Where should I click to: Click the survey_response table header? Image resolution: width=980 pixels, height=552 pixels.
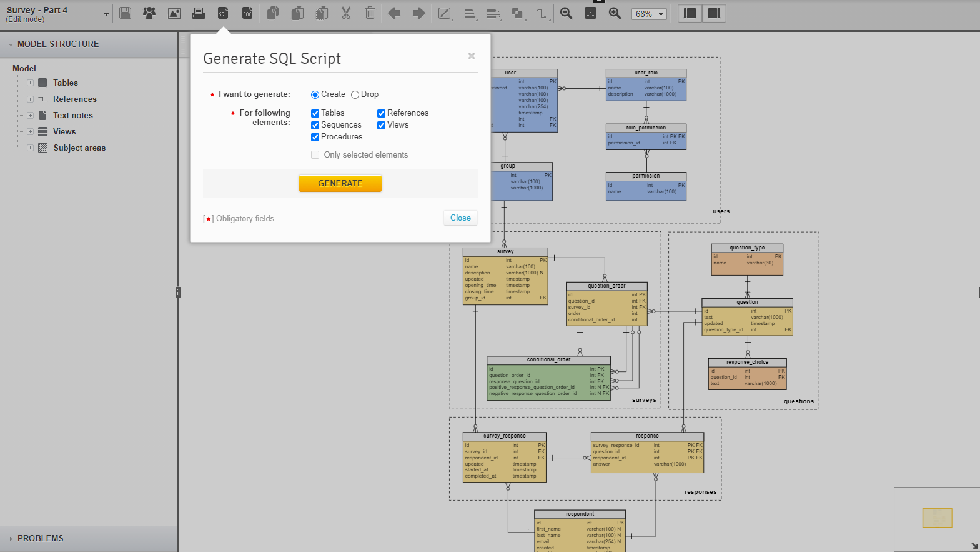click(x=505, y=436)
